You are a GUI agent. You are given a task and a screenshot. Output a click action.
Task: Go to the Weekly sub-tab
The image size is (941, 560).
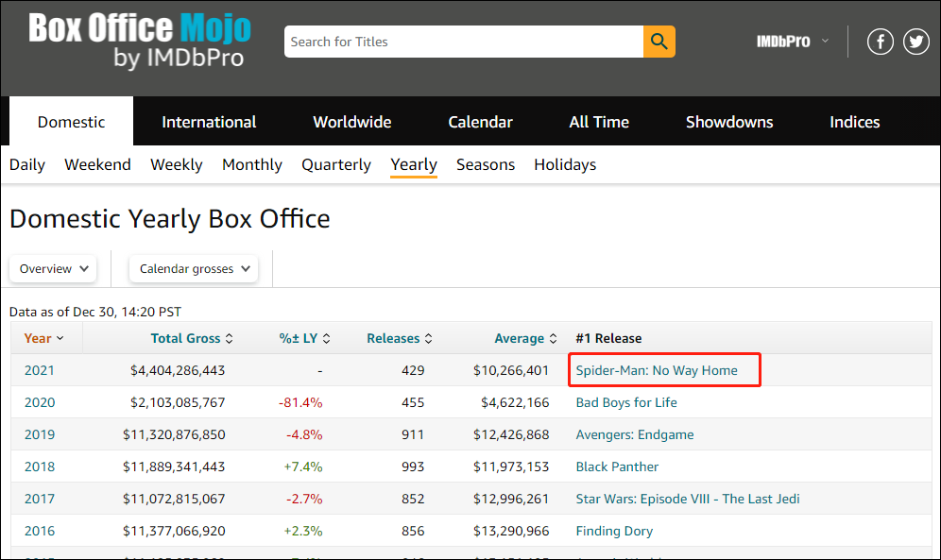[177, 164]
